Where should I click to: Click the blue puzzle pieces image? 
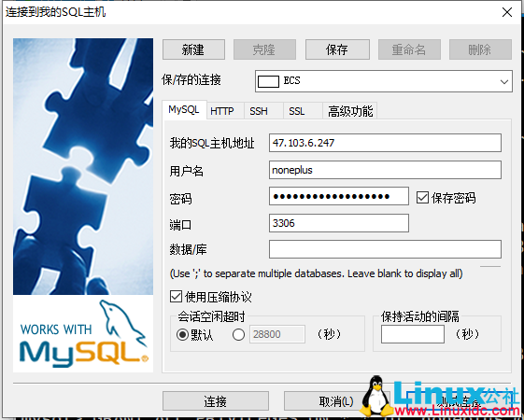83,166
